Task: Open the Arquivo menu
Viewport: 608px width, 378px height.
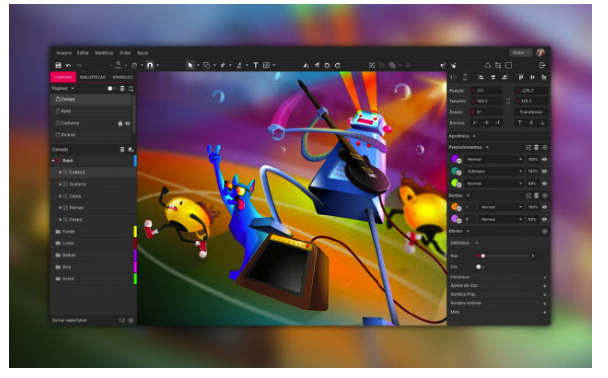Action: pyautogui.click(x=64, y=53)
